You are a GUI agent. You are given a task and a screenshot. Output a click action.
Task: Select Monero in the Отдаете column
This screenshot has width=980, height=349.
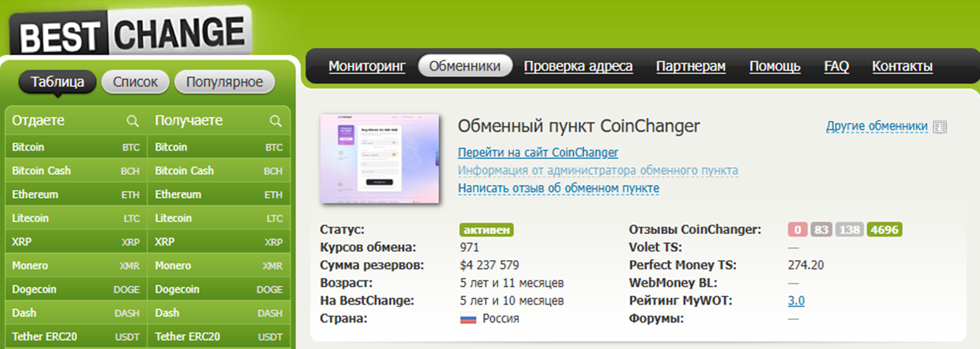(76, 266)
